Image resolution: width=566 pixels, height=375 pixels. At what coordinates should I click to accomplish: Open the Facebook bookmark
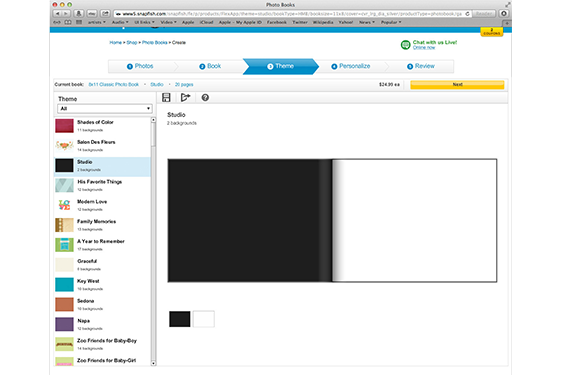coord(277,22)
